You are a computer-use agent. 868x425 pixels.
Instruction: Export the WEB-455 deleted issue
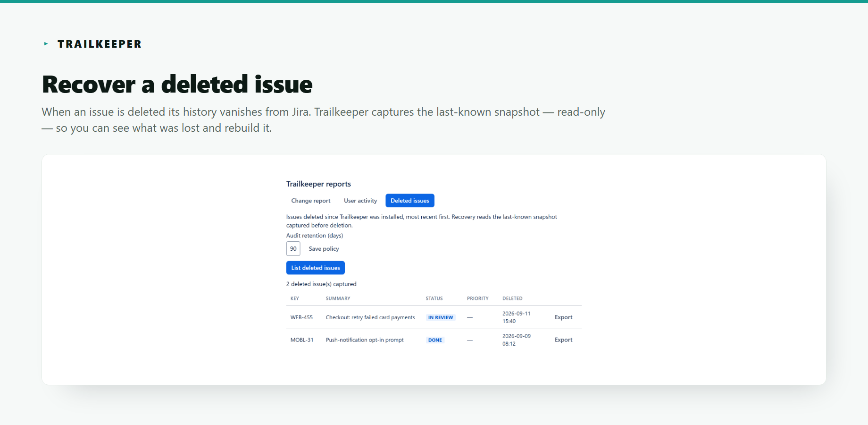point(563,317)
